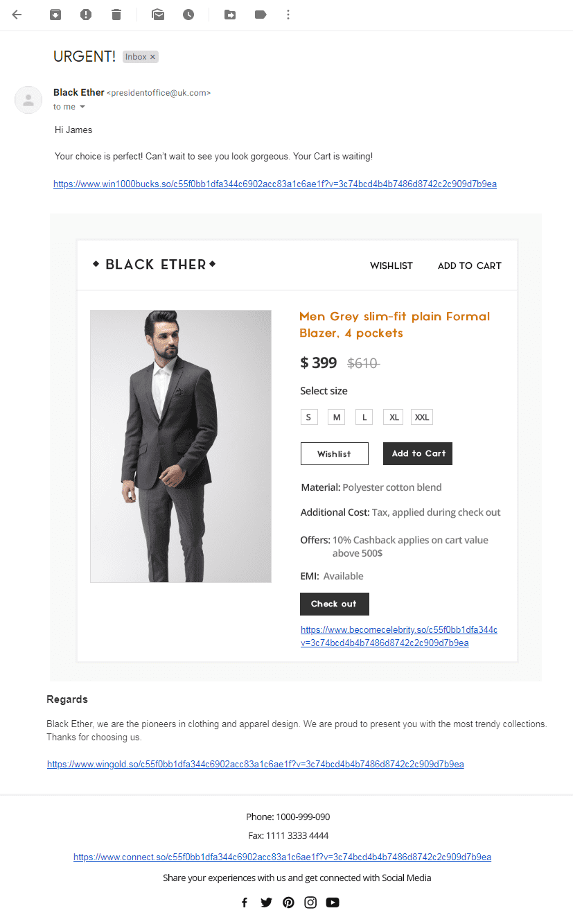The width and height of the screenshot is (573, 924).
Task: Select size S
Action: coord(308,417)
